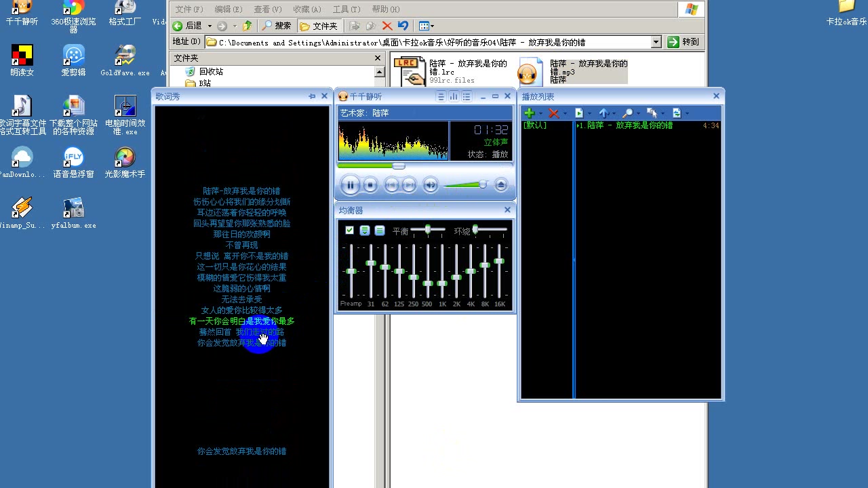Viewport: 868px width, 488px height.
Task: Expand the add-files dropdown arrow in playlist
Action: point(540,114)
